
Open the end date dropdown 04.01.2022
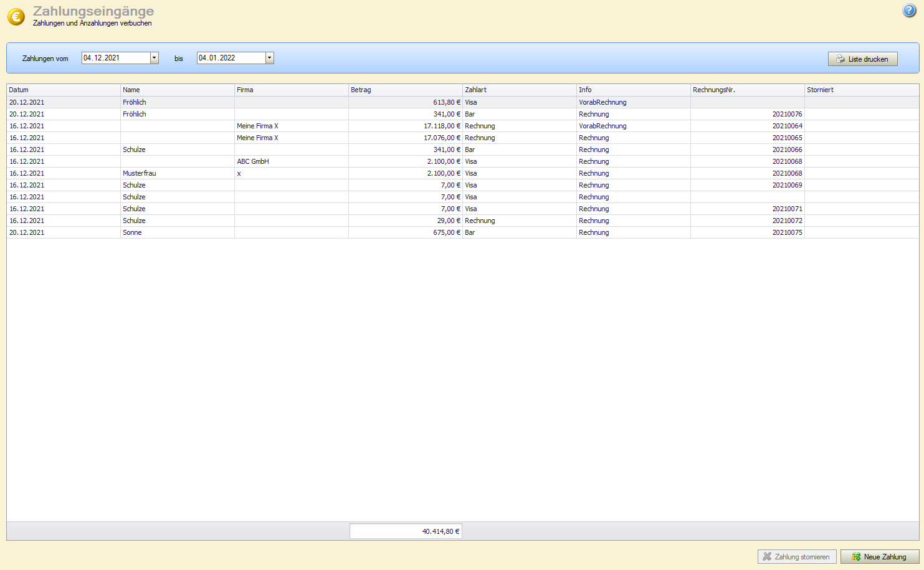point(269,58)
